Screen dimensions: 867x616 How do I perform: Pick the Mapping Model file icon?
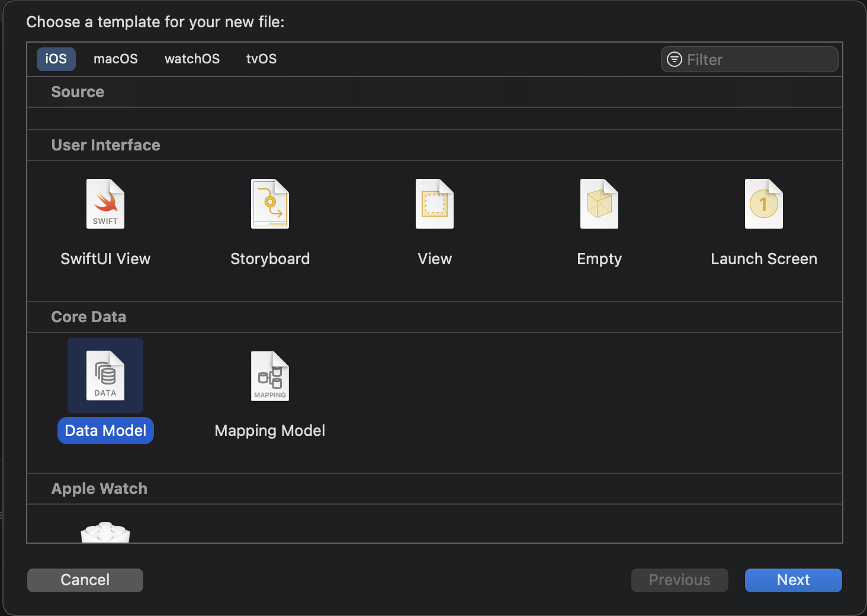click(x=270, y=376)
